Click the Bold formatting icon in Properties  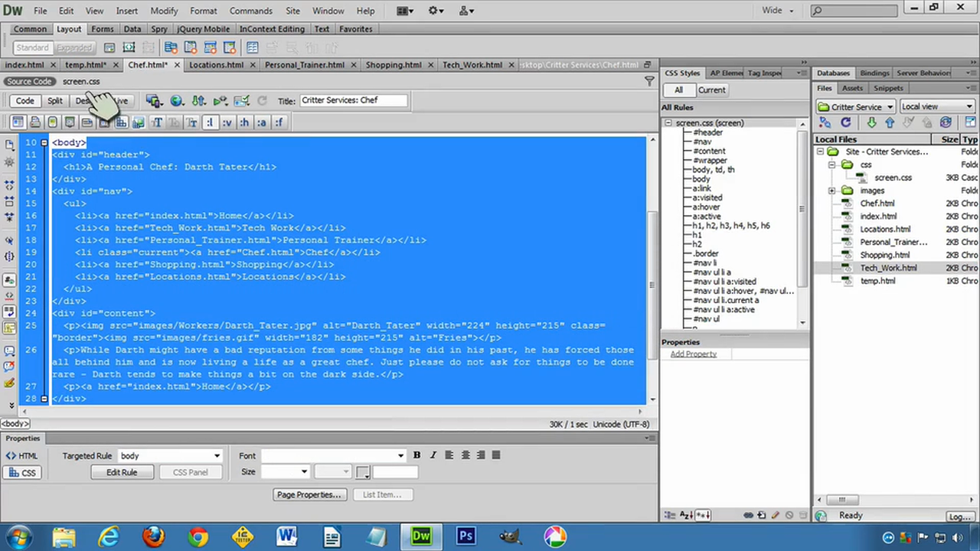[x=417, y=455]
